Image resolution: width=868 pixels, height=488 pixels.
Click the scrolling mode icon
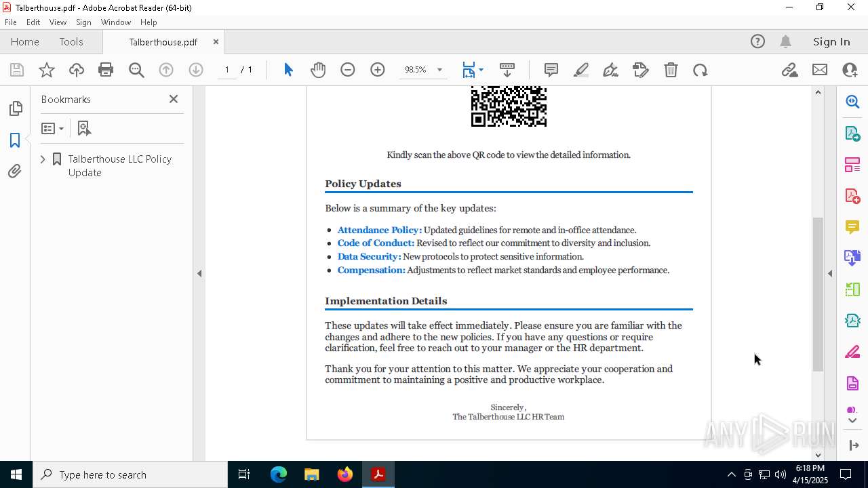point(507,70)
